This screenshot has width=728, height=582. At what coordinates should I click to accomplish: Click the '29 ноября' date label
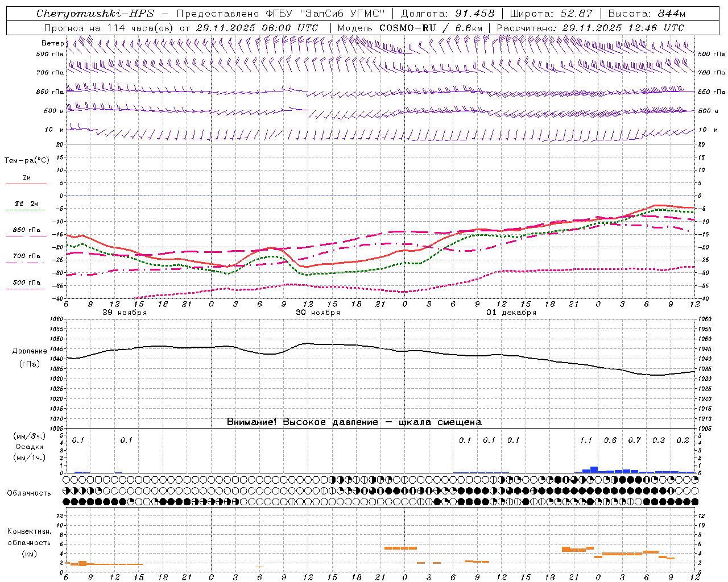coord(125,313)
